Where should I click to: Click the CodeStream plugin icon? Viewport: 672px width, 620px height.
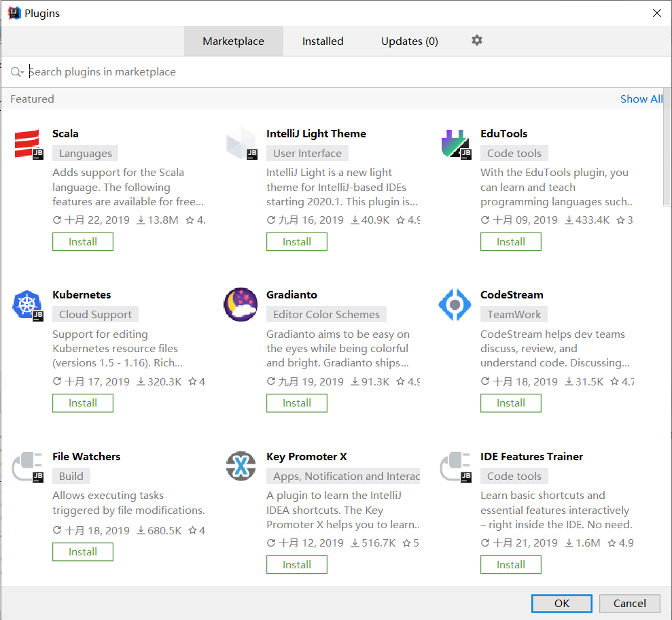pyautogui.click(x=455, y=305)
